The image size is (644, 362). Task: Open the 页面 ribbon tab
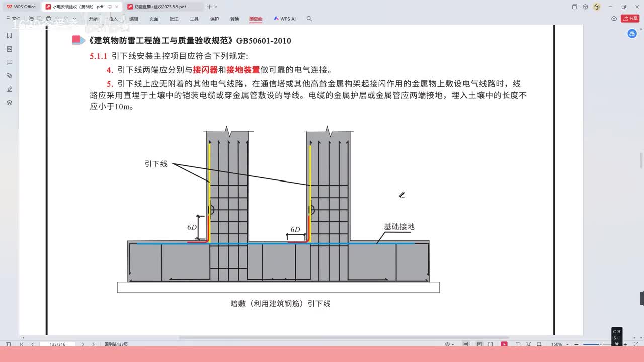(154, 19)
